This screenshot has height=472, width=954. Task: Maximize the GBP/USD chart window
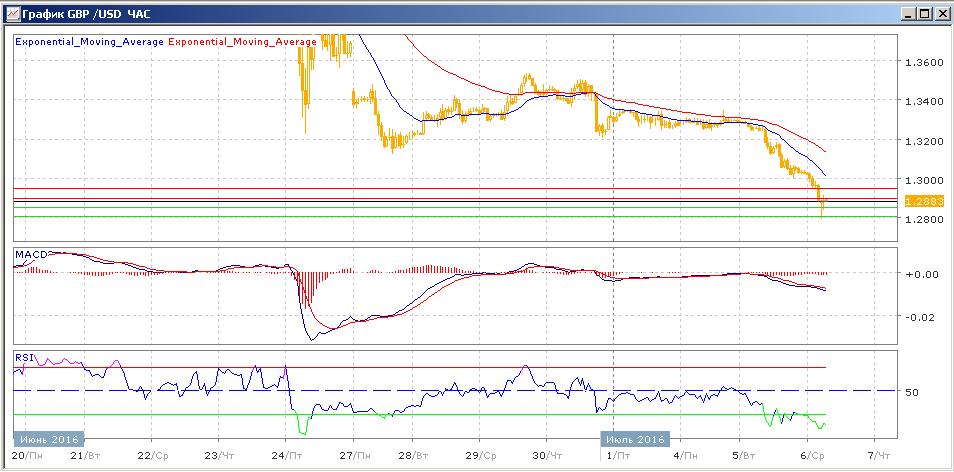924,14
